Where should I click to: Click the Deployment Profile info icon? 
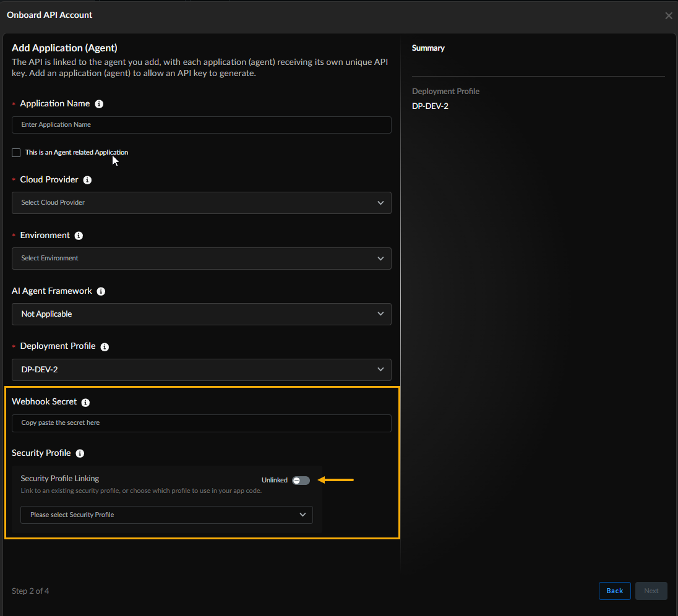[x=105, y=347]
